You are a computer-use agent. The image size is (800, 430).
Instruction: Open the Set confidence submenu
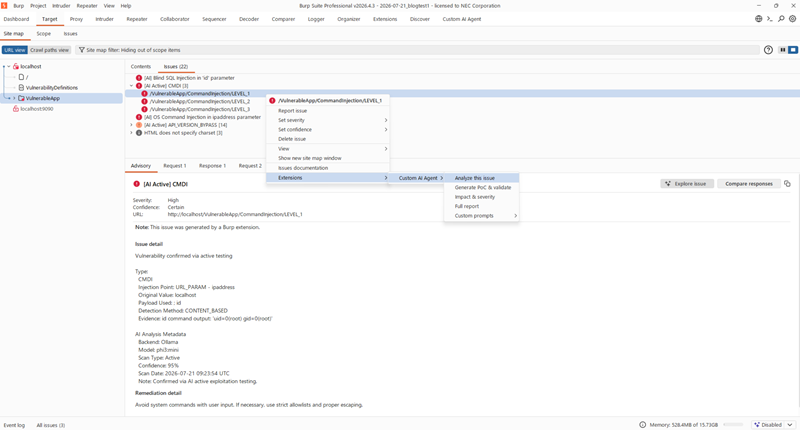[x=328, y=130]
